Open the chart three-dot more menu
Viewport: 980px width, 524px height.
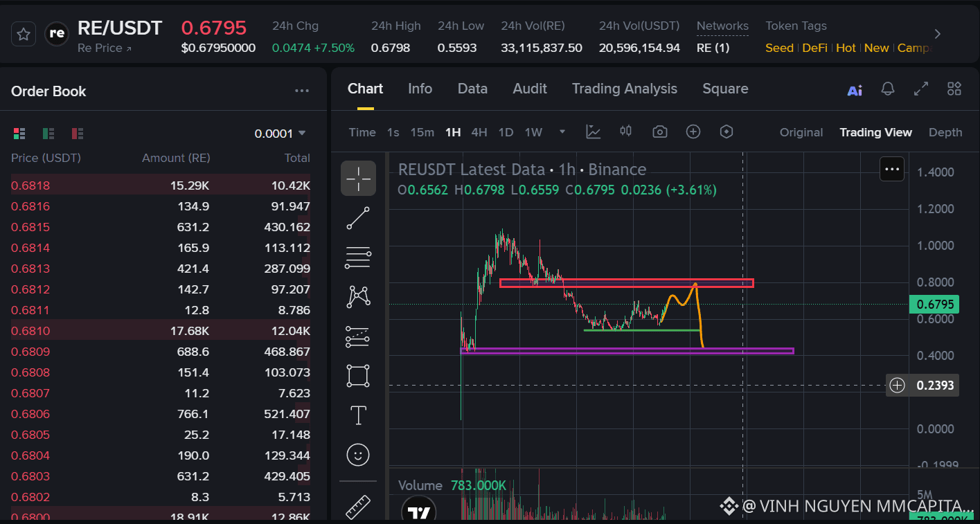(x=892, y=169)
